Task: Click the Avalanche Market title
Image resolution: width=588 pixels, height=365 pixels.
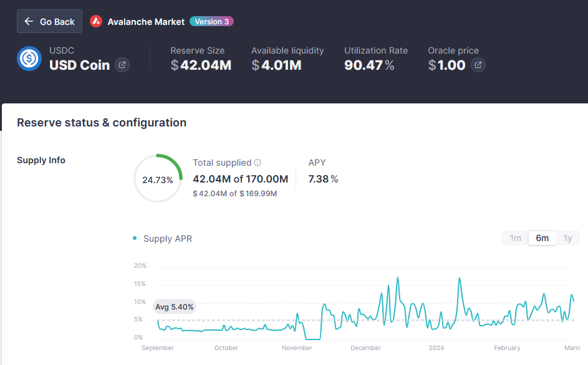Action: (x=146, y=22)
